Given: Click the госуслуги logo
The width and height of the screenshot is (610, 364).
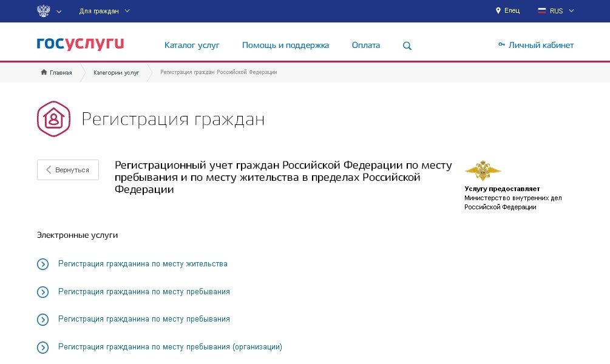Looking at the screenshot, I should click(x=81, y=44).
